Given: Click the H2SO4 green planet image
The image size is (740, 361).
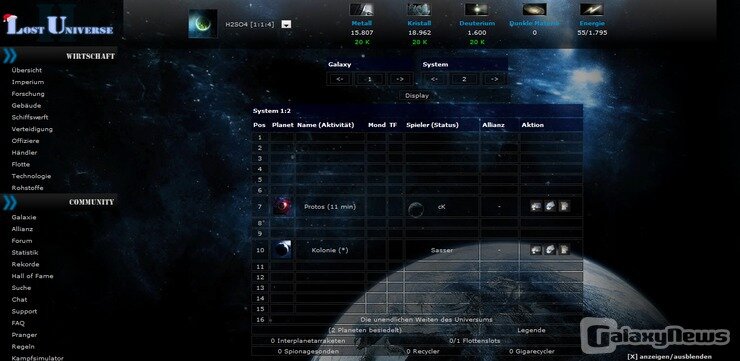Looking at the screenshot, I should tap(203, 24).
